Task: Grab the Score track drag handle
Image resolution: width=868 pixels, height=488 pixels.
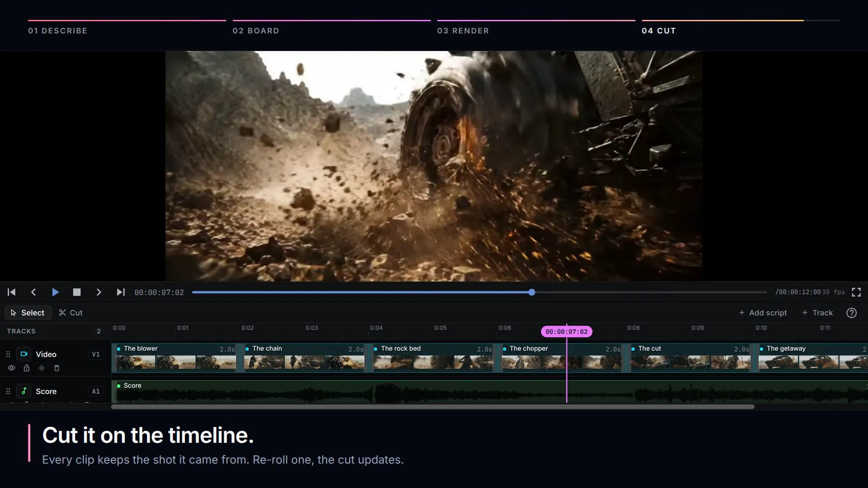Action: pyautogui.click(x=8, y=391)
